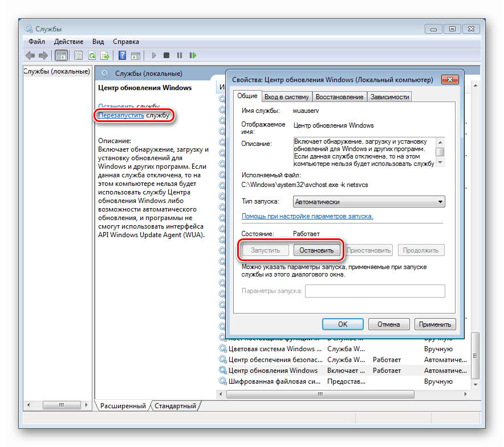Select the Stop Service square icon
This screenshot has width=504, height=447.
pyautogui.click(x=166, y=55)
